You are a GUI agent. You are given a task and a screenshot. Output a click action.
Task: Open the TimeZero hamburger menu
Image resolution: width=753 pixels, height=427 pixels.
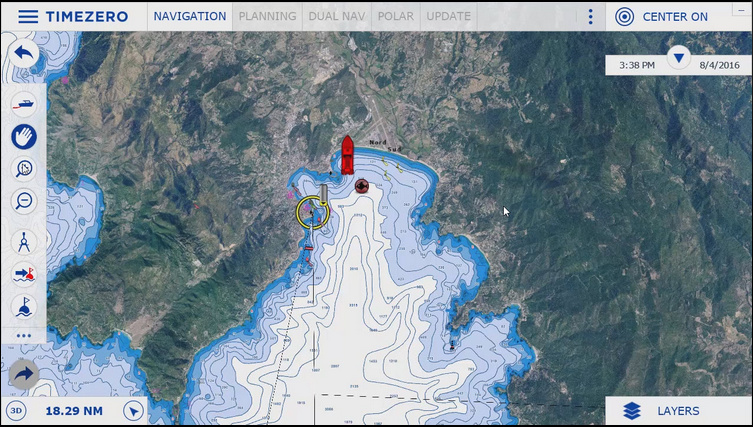tap(28, 17)
